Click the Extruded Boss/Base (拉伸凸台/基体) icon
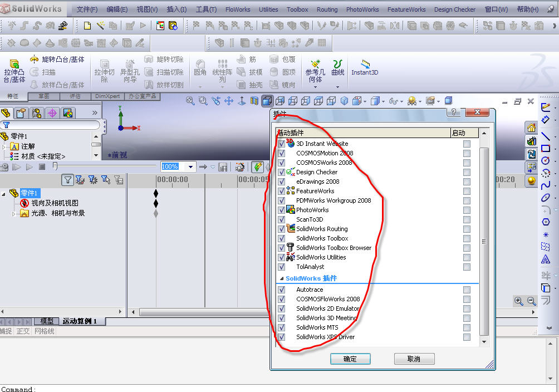Screen dimensions: 559x392 point(14,64)
